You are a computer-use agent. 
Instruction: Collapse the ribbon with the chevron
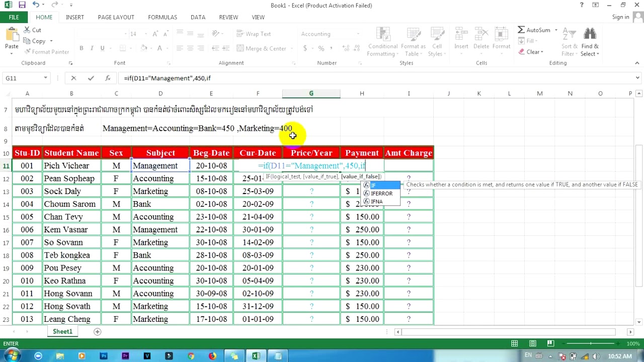point(637,63)
